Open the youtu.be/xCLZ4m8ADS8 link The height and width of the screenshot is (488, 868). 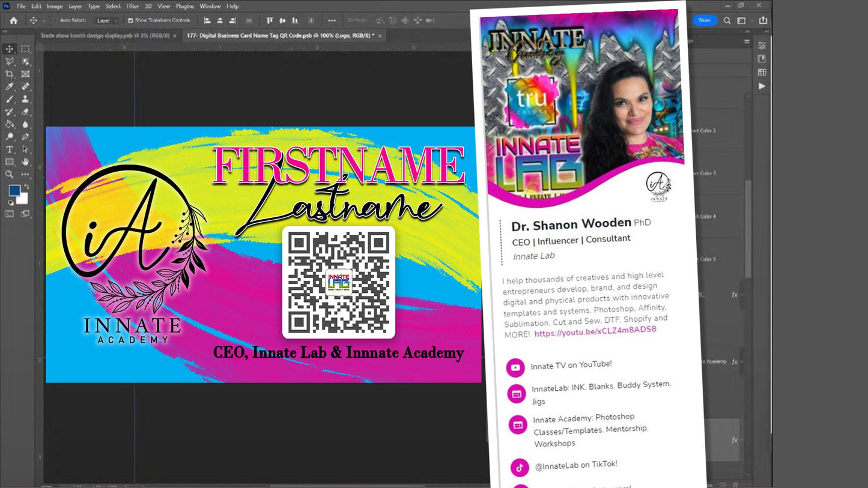tap(595, 331)
